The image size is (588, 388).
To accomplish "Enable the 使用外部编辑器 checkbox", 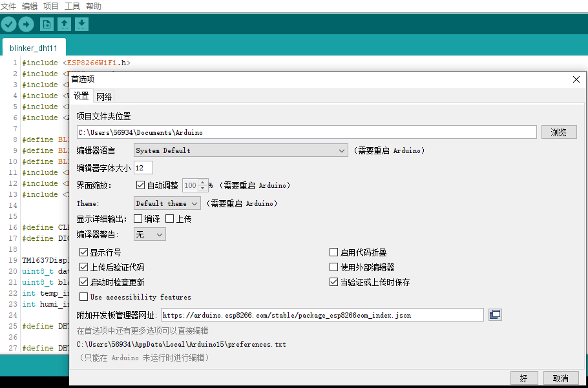I will click(334, 267).
